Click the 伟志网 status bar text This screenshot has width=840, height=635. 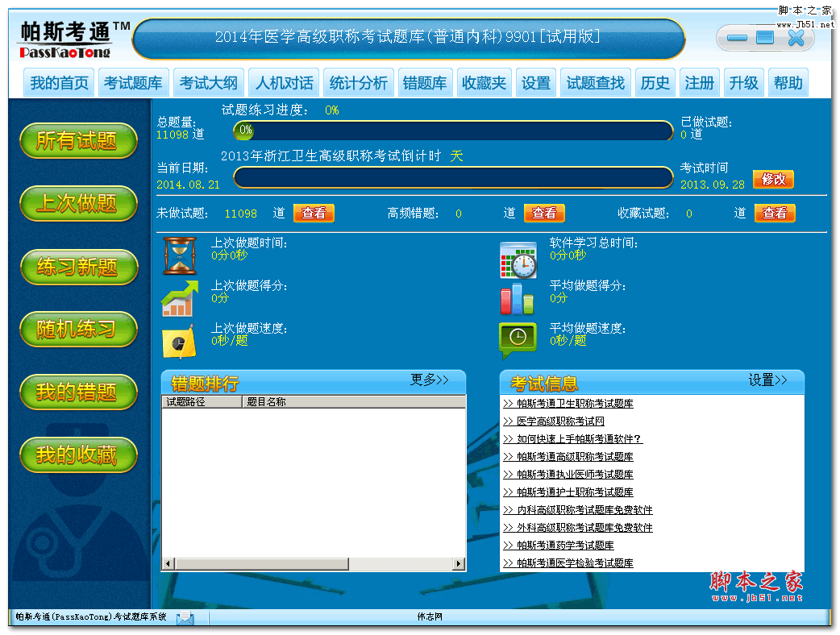pos(430,616)
